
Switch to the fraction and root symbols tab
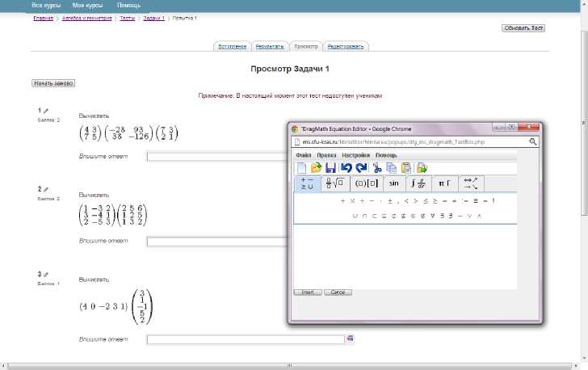pos(335,183)
